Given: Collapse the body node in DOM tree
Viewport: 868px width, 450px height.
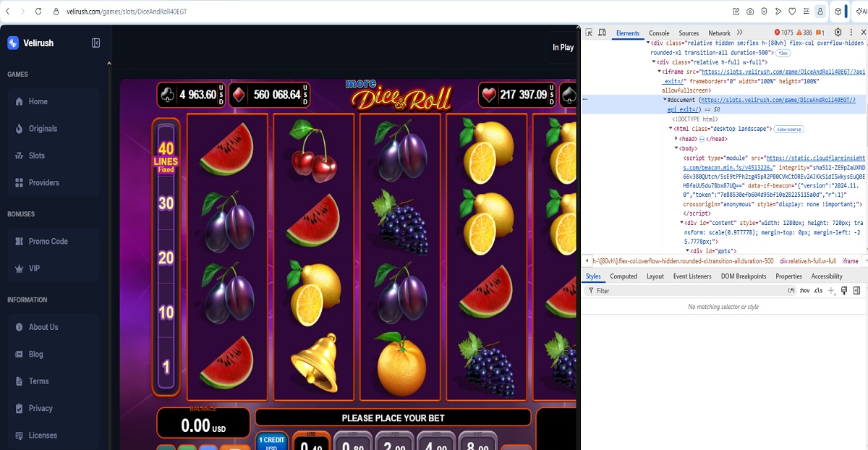Looking at the screenshot, I should click(676, 148).
